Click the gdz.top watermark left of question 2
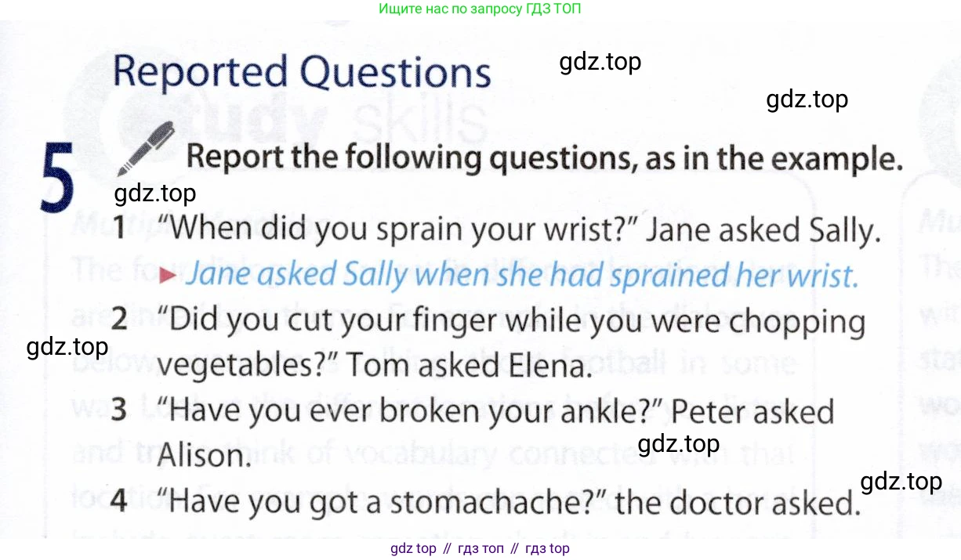 (x=67, y=346)
